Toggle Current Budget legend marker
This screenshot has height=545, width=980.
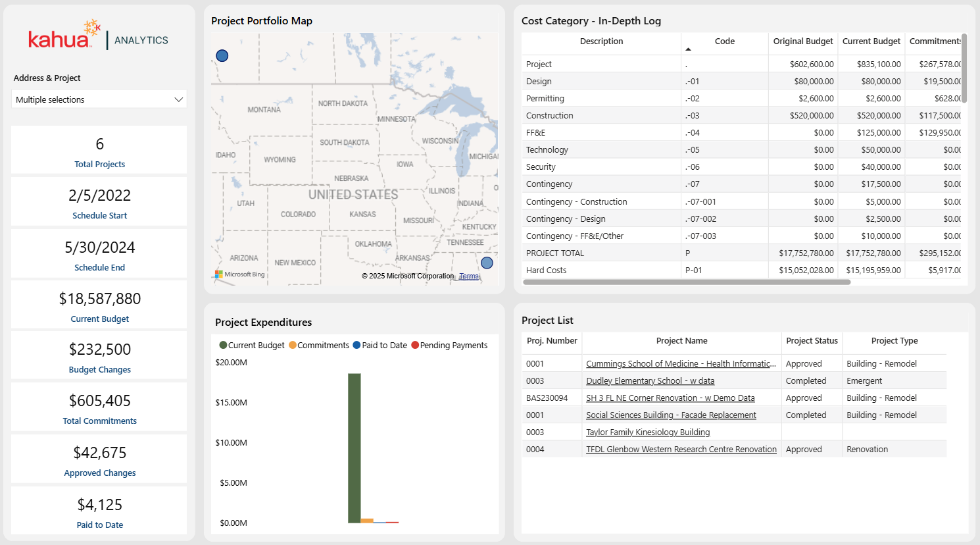(223, 345)
